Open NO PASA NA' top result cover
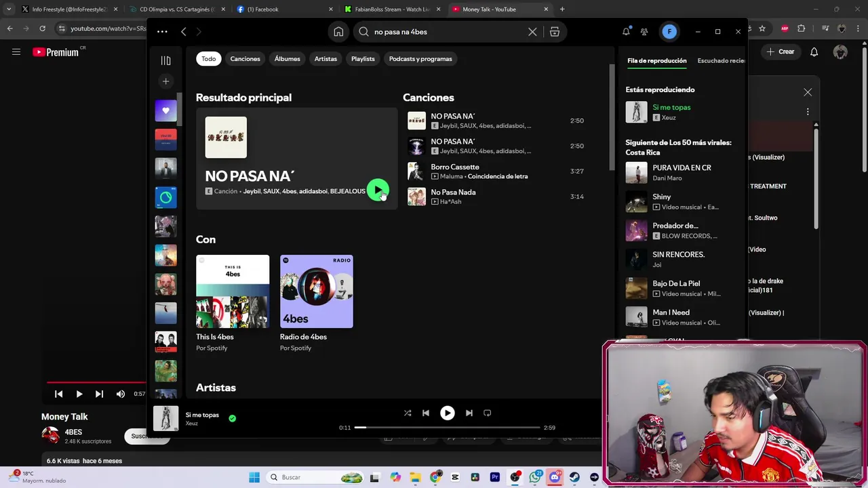The width and height of the screenshot is (868, 488). [x=226, y=138]
